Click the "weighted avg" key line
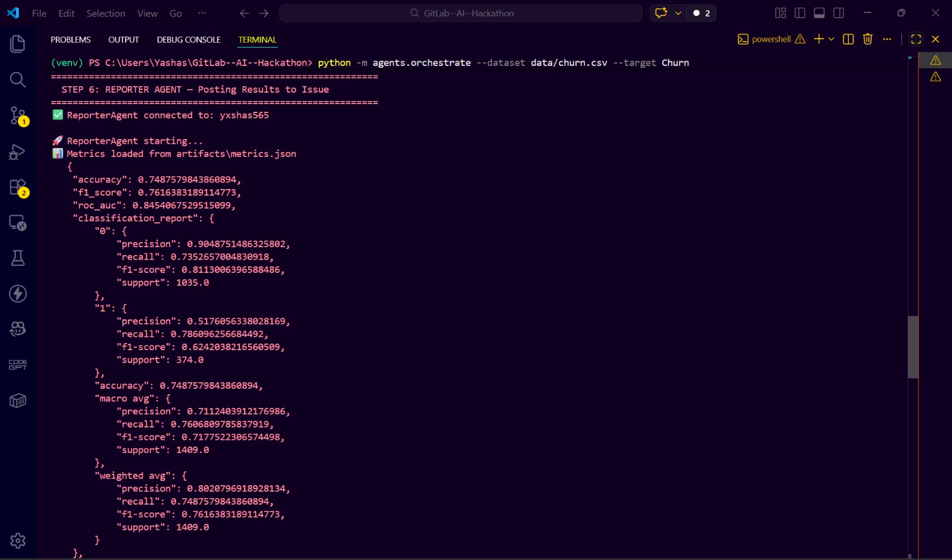This screenshot has width=952, height=560. point(141,476)
